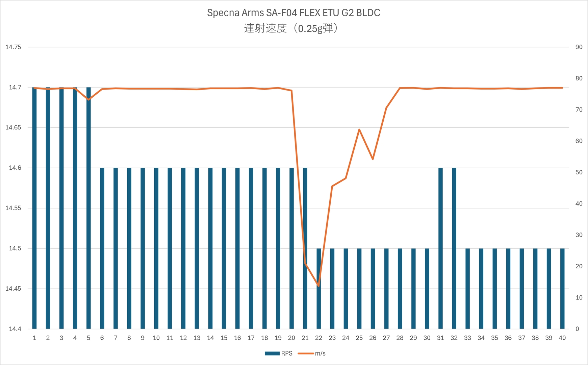Click the m/s line point at shot 21

click(305, 263)
